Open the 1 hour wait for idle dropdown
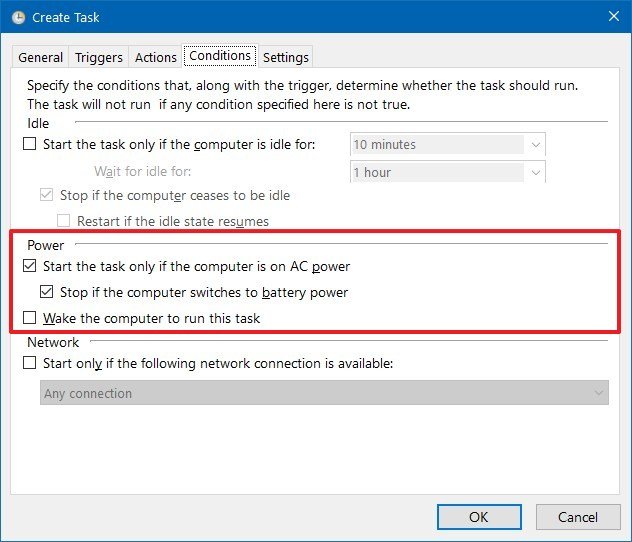This screenshot has height=542, width=632. tap(535, 172)
